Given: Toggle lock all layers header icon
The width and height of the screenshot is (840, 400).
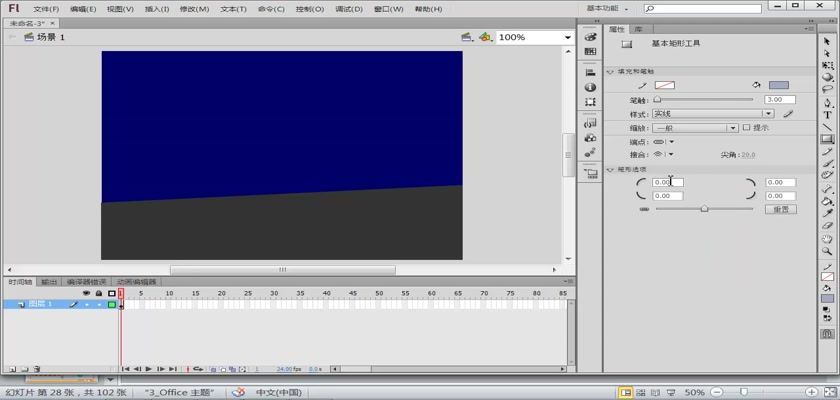Looking at the screenshot, I should point(99,293).
